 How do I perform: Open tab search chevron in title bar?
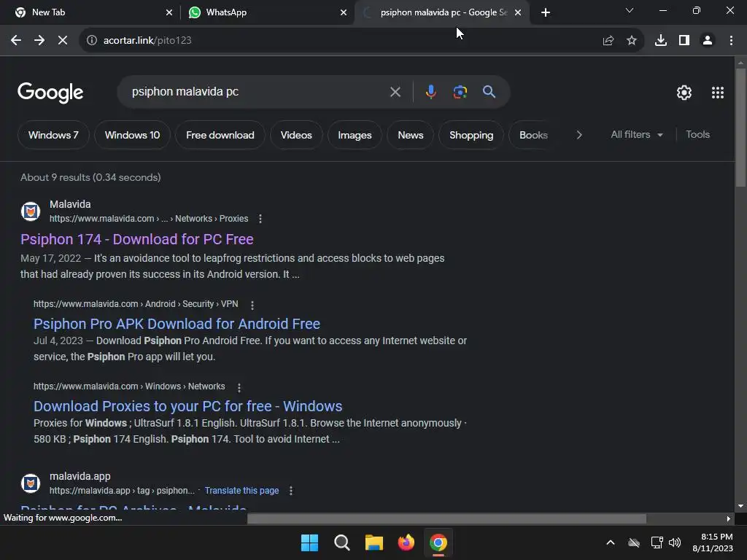[630, 10]
